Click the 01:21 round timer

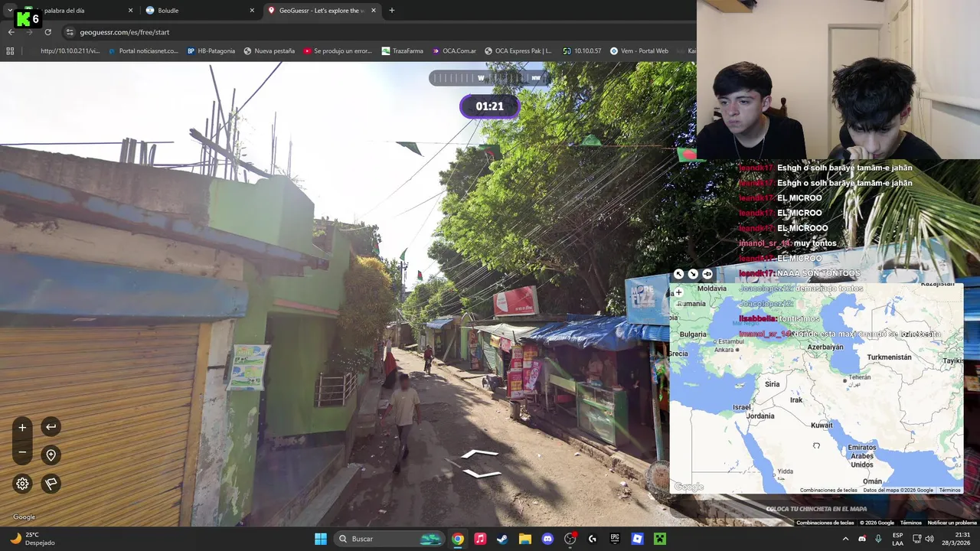489,106
